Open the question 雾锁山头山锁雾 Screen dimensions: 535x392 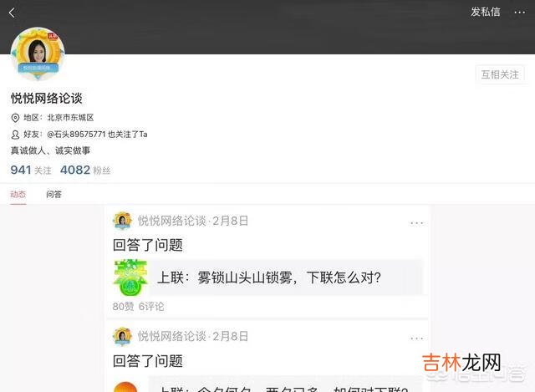click(269, 277)
